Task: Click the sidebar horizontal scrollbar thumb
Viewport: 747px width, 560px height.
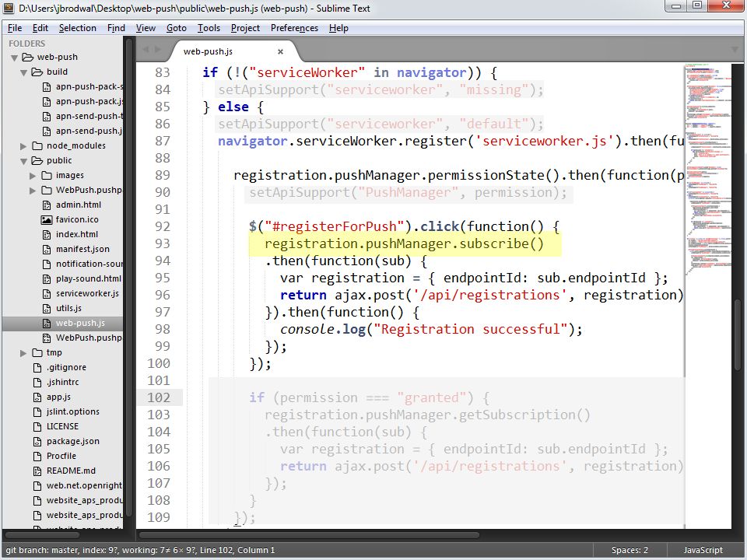Action: (42, 535)
